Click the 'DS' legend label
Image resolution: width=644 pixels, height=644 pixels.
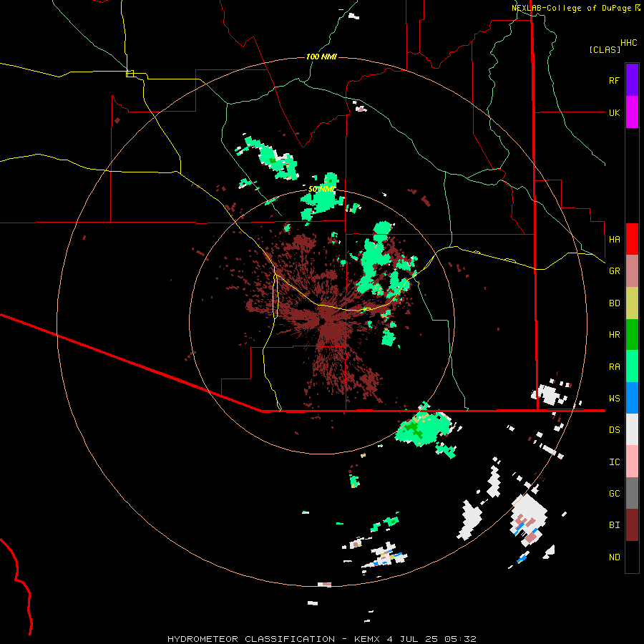[614, 430]
